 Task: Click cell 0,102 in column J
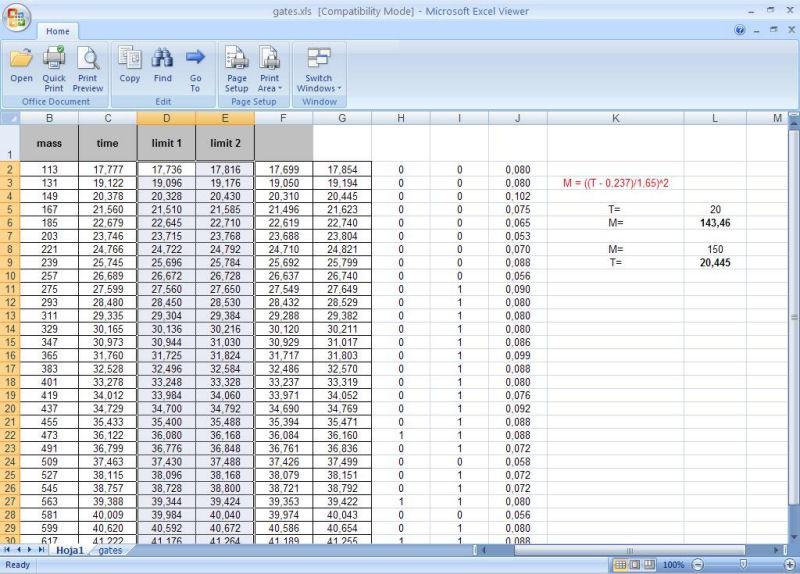(x=518, y=196)
